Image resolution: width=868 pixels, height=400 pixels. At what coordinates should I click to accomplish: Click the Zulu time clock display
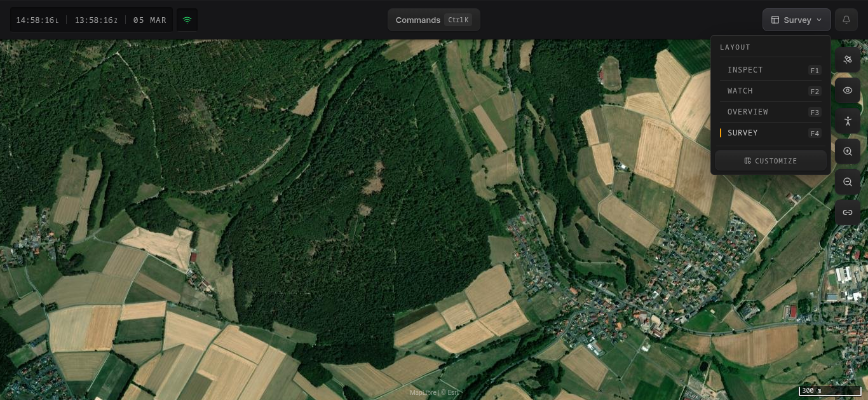point(96,20)
